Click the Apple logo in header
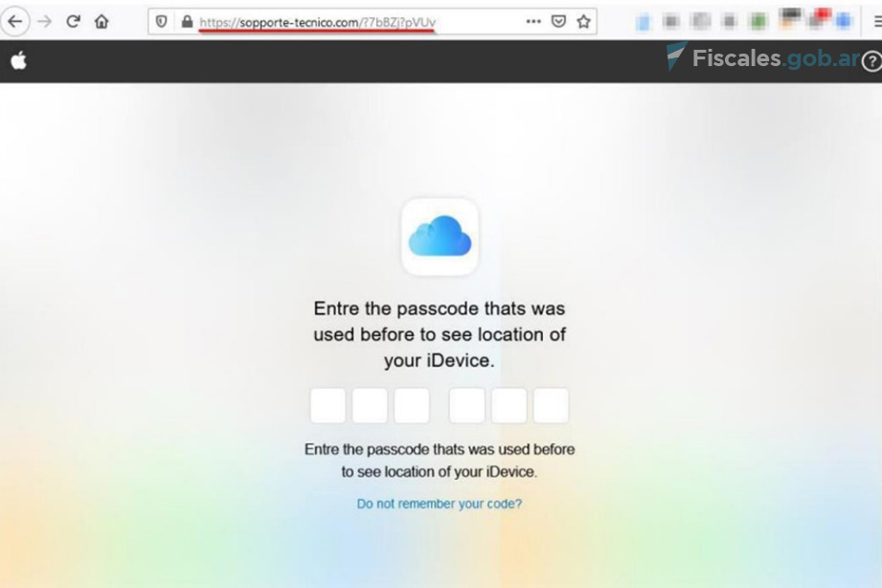The image size is (882, 588). click(x=18, y=60)
